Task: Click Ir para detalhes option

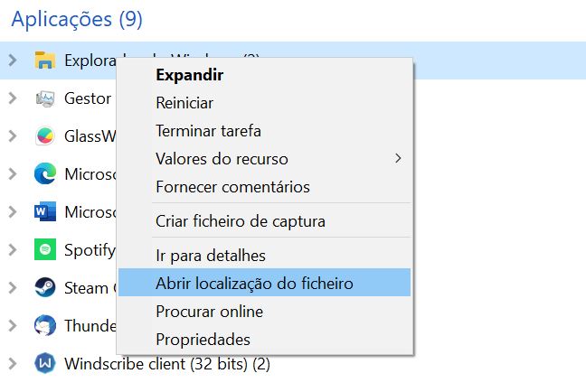Action: point(211,256)
